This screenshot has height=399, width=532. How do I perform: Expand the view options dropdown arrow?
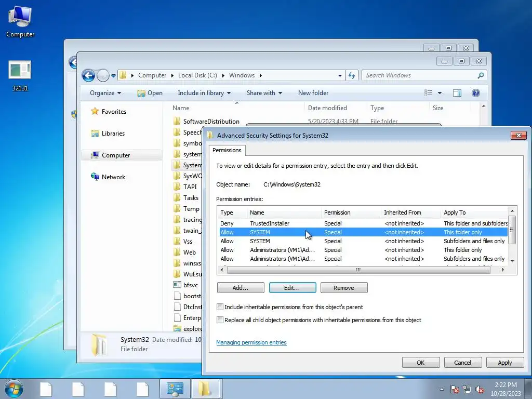[440, 93]
